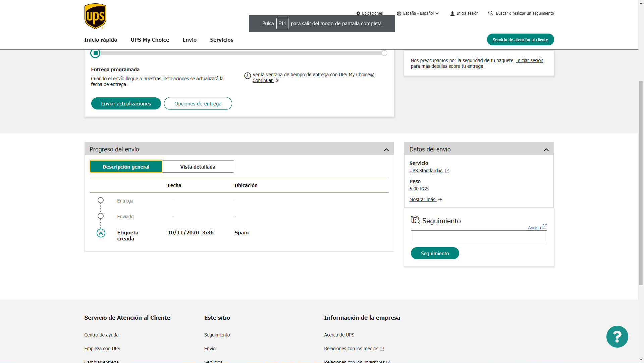Click the search magnifier icon in header
644x363 pixels.
[x=490, y=13]
